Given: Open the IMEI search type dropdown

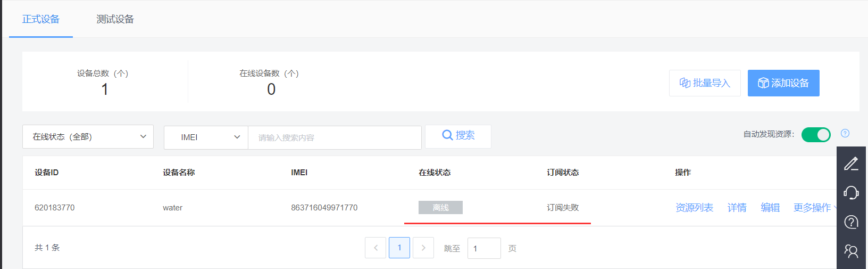Looking at the screenshot, I should point(206,137).
